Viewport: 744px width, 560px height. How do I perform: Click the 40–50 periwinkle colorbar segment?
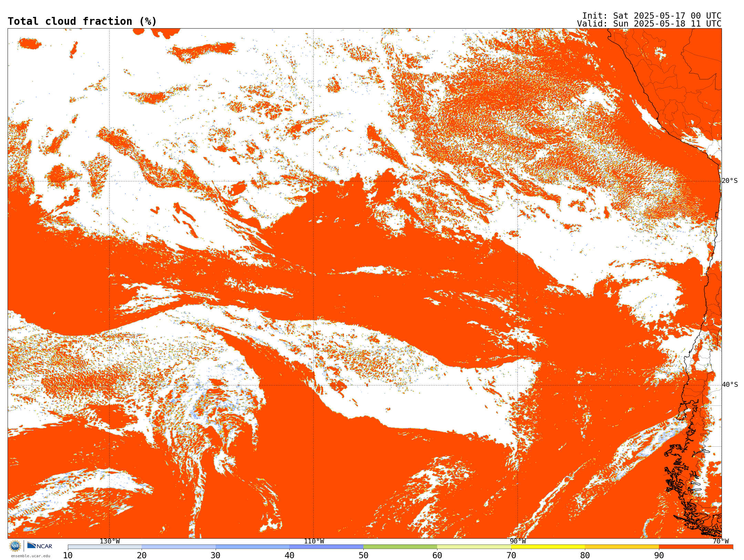[326, 547]
